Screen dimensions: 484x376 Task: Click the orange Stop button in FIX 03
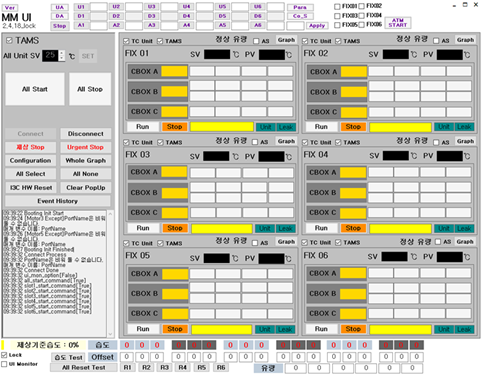(x=175, y=228)
